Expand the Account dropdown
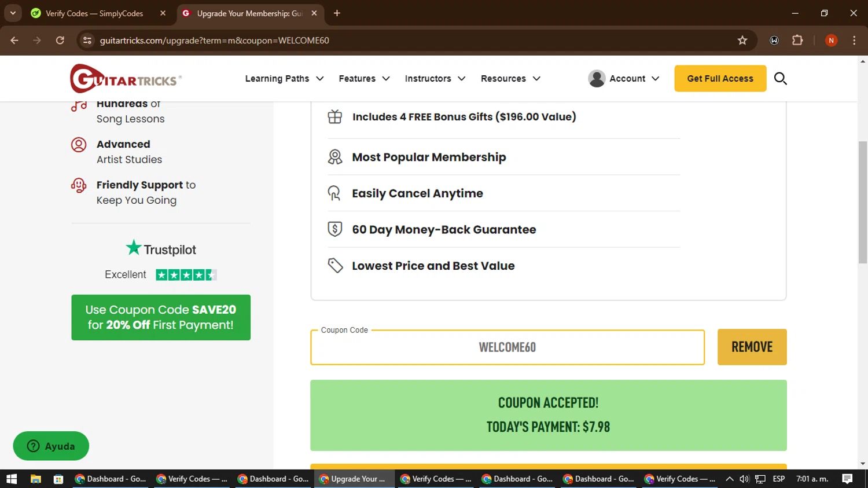868x488 pixels. 623,78
